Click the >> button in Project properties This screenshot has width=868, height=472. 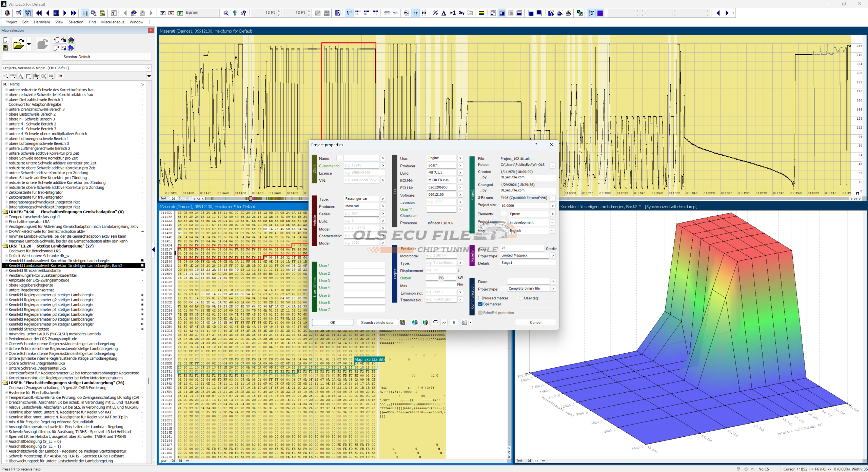coord(444,322)
